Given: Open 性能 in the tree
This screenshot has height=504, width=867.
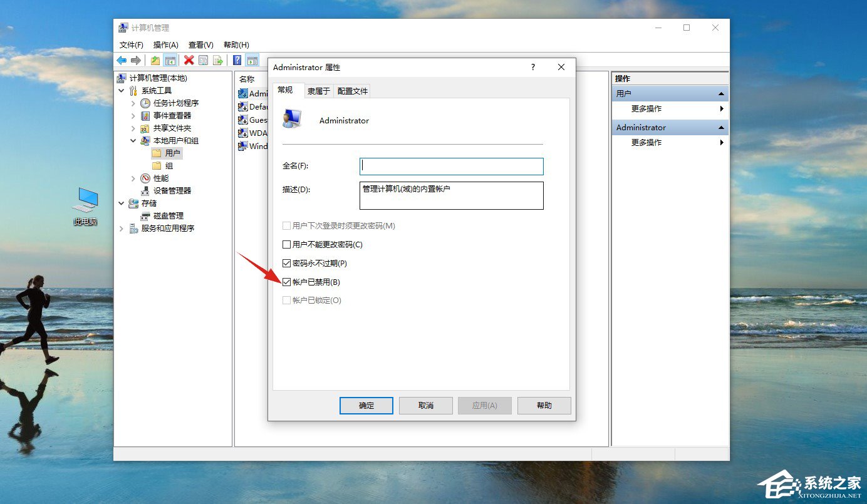Looking at the screenshot, I should 154,178.
